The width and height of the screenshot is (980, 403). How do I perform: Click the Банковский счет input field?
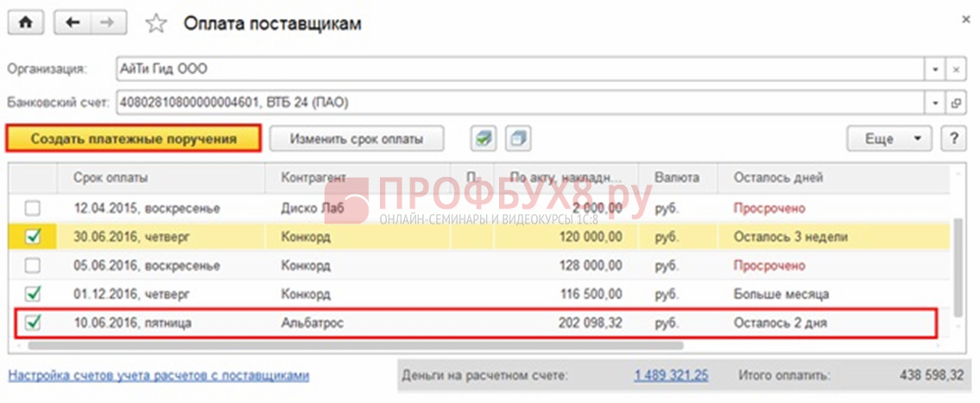[x=521, y=103]
